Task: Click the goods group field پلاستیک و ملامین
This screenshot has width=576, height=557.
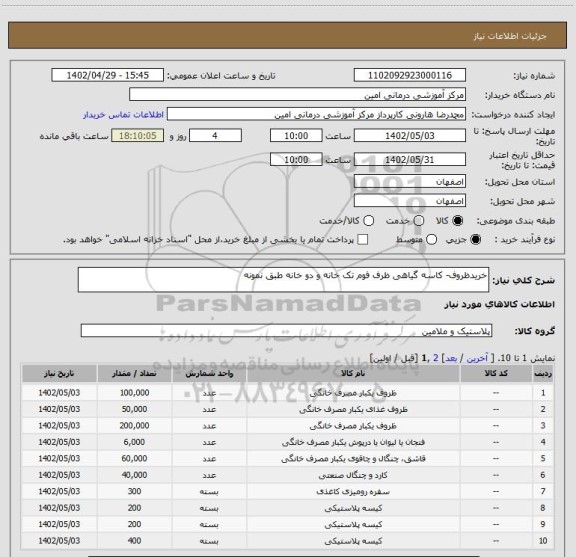Action: (286, 331)
